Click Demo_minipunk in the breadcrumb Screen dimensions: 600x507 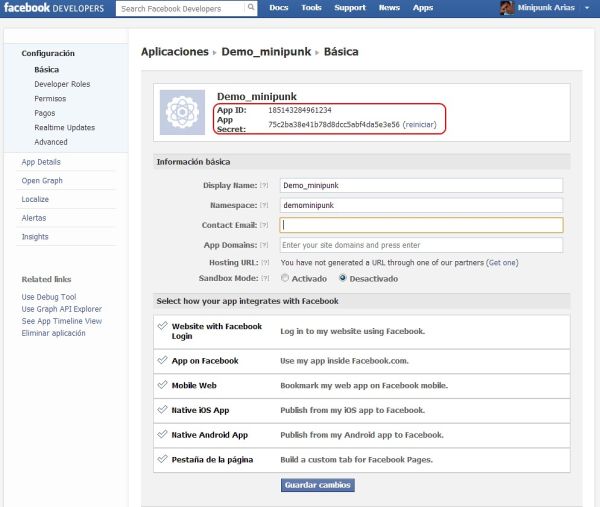266,52
